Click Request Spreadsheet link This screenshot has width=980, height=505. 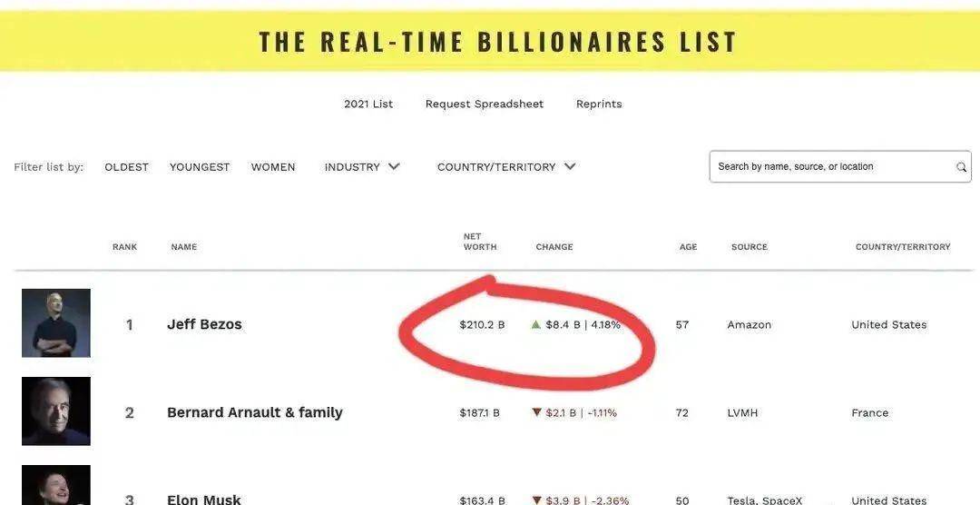point(485,104)
